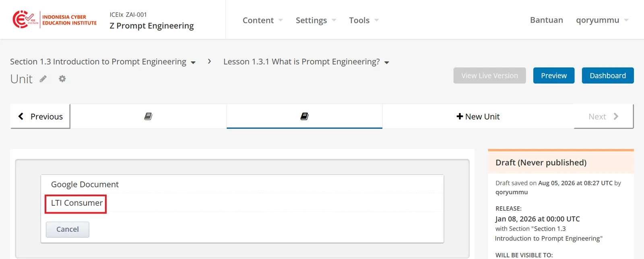644x259 pixels.
Task: Expand the Content dropdown menu
Action: pos(263,20)
